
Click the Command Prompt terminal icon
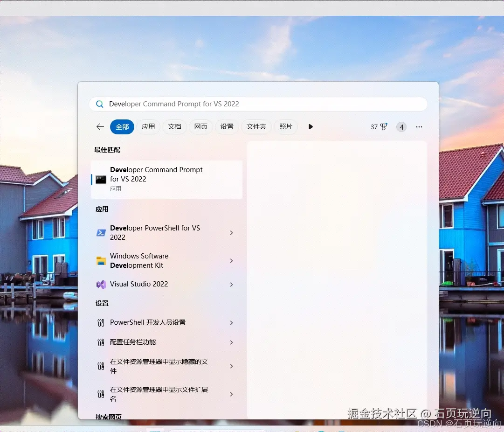(101, 180)
